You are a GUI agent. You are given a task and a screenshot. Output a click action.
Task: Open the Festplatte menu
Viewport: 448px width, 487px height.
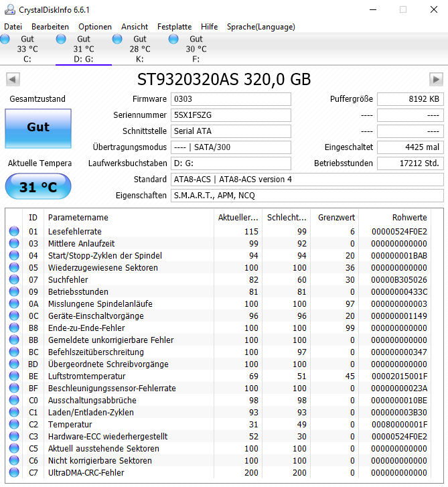click(175, 27)
